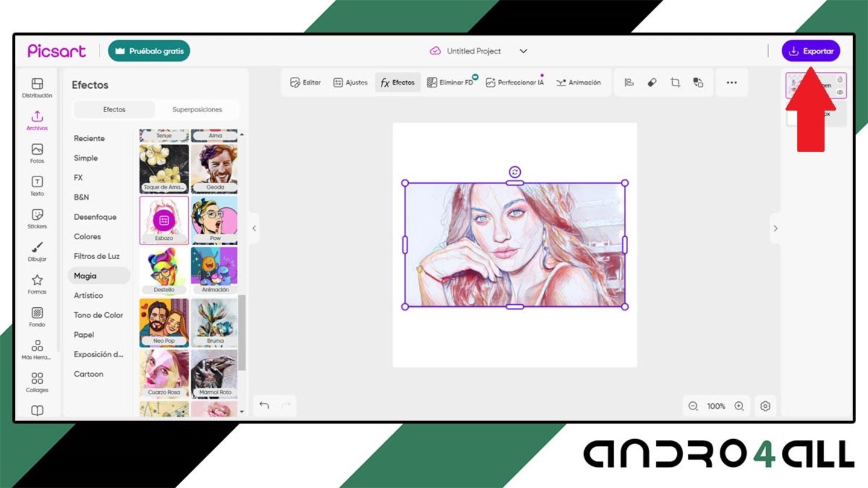Apply the Destello effect thumbnail
The height and width of the screenshot is (488, 868).
[x=164, y=271]
